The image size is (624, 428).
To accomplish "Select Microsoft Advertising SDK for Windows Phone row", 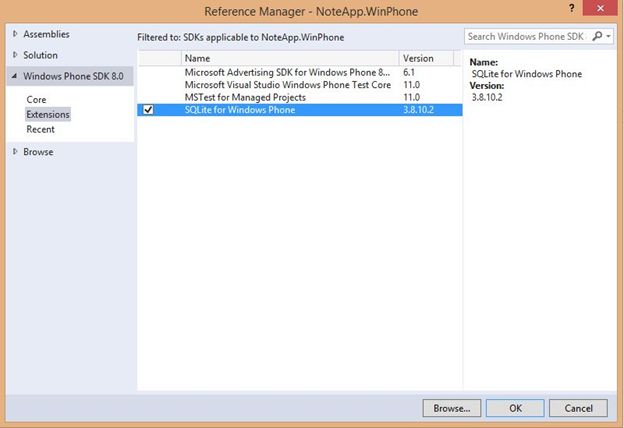I will [300, 72].
